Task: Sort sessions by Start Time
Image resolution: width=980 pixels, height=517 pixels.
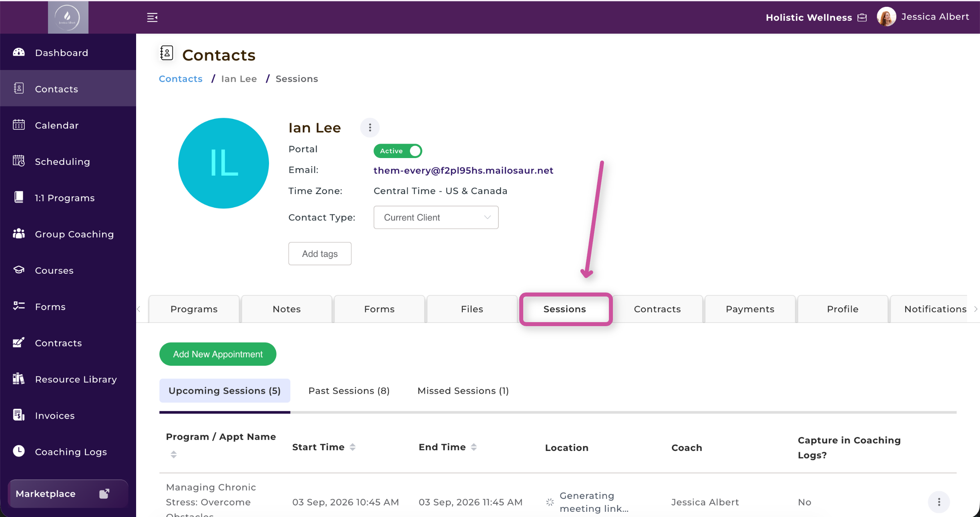Action: click(x=352, y=447)
